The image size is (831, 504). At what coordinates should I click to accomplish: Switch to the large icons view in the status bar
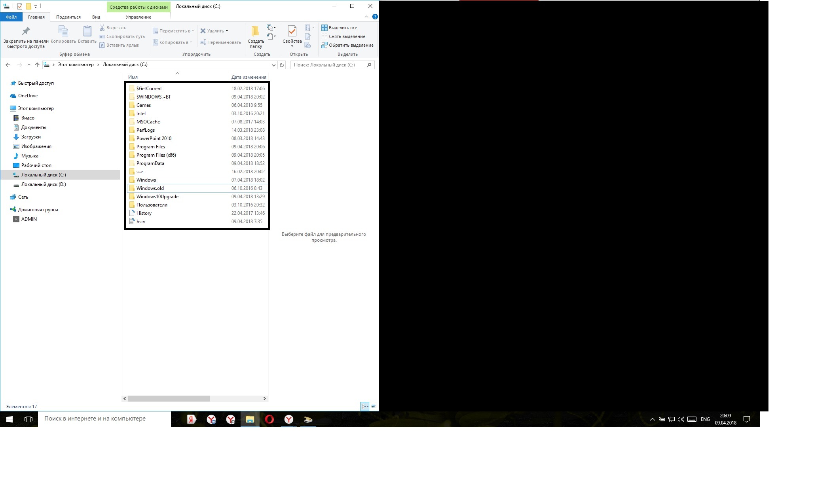(x=373, y=406)
